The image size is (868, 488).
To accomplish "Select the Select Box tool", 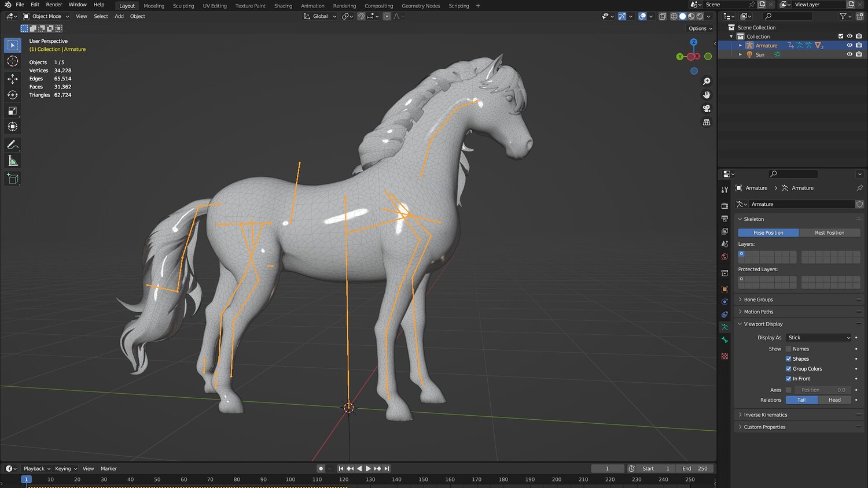I will [12, 45].
